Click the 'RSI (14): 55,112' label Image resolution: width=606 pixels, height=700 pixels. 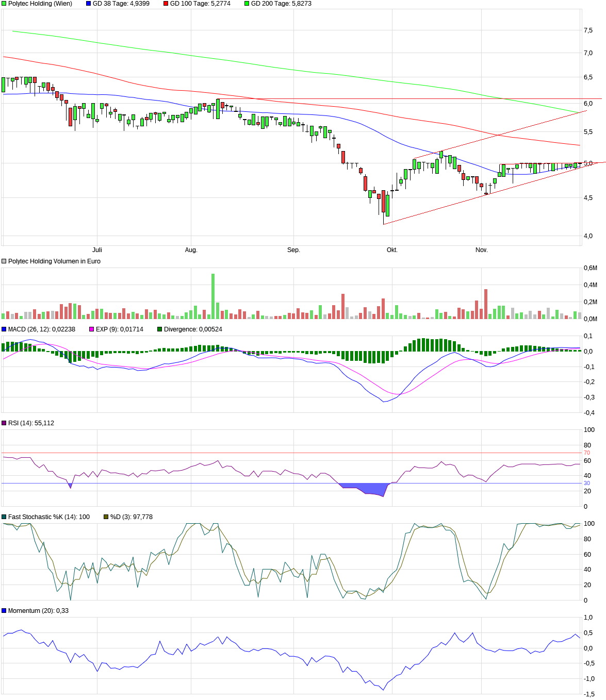point(31,423)
